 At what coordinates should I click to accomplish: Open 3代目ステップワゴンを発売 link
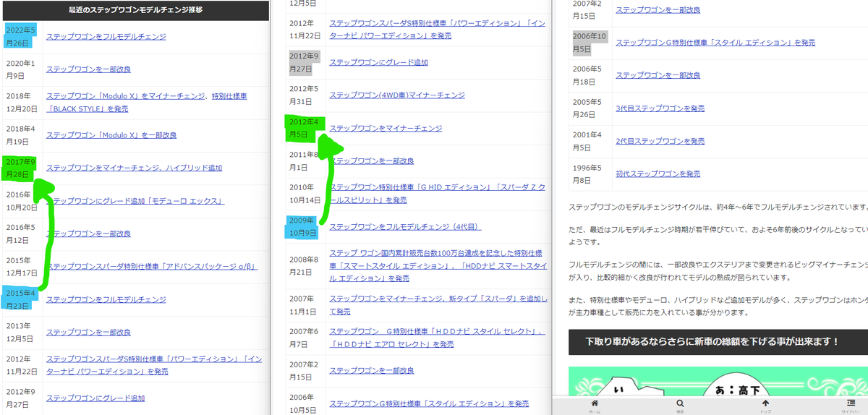pos(660,108)
